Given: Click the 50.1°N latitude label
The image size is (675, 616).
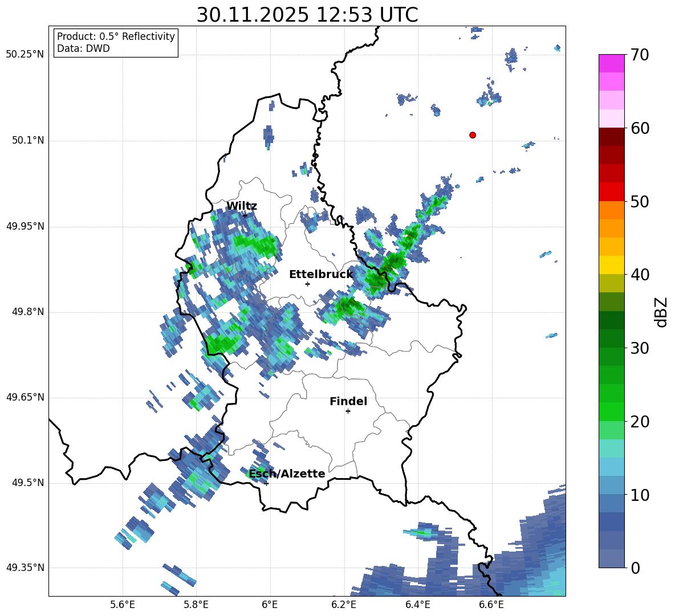Looking at the screenshot, I should click(27, 141).
